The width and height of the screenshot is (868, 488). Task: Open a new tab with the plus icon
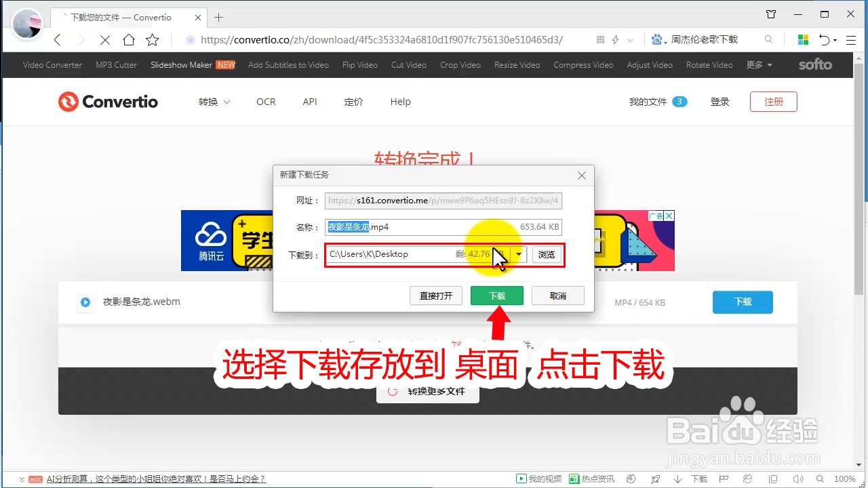218,18
